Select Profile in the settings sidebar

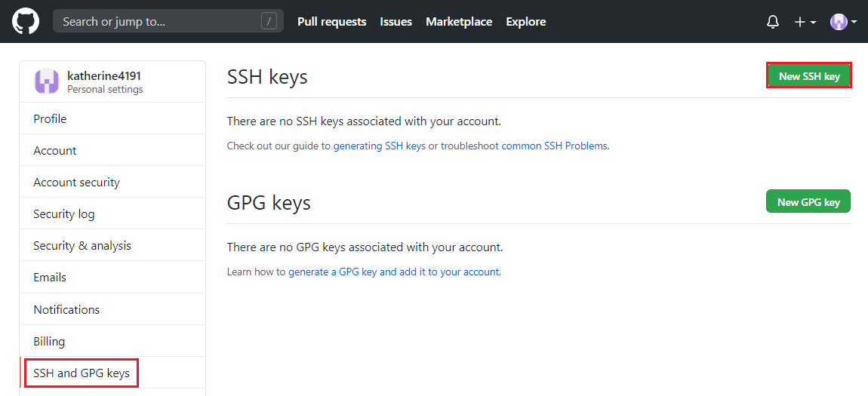112,119
